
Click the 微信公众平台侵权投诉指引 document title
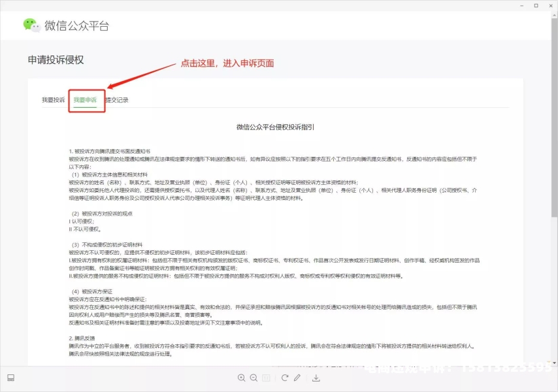(x=275, y=127)
